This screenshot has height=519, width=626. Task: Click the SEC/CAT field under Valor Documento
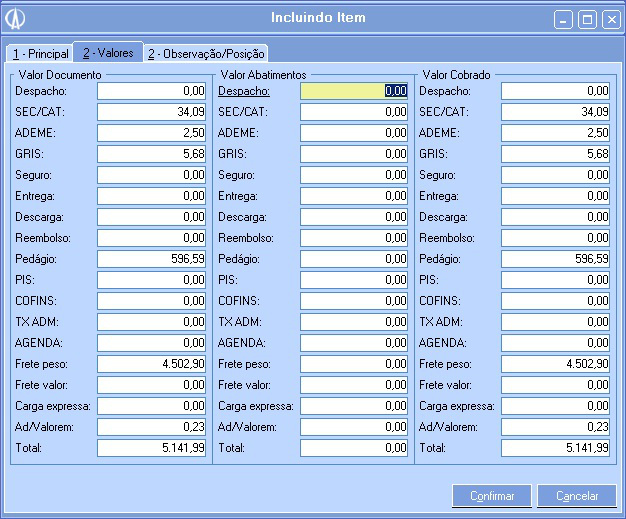click(152, 112)
